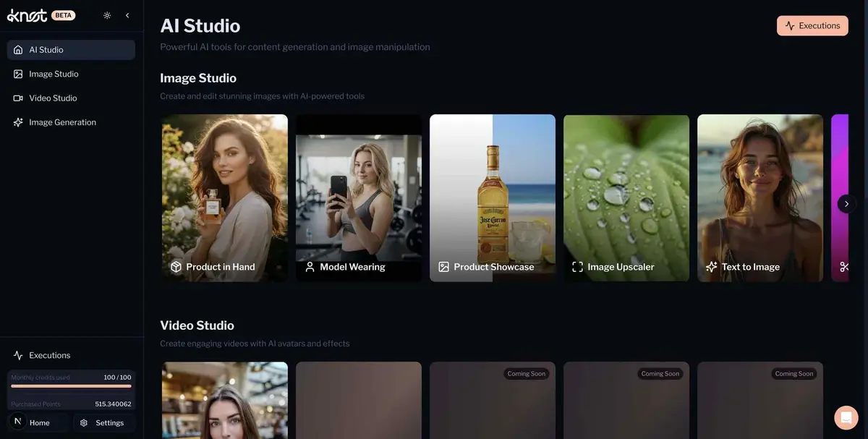The width and height of the screenshot is (868, 439).
Task: Open the Product Showcase card
Action: (x=493, y=197)
